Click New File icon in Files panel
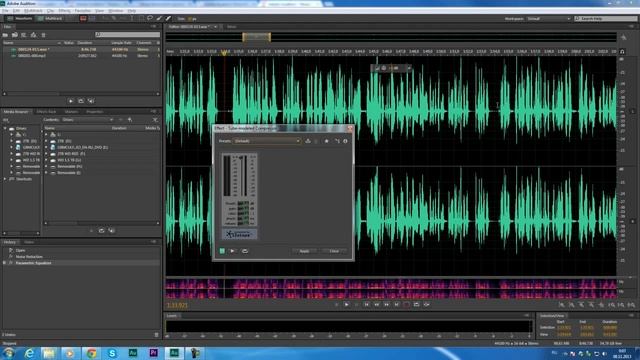Viewport: 640px width, 360px height. click(24, 35)
